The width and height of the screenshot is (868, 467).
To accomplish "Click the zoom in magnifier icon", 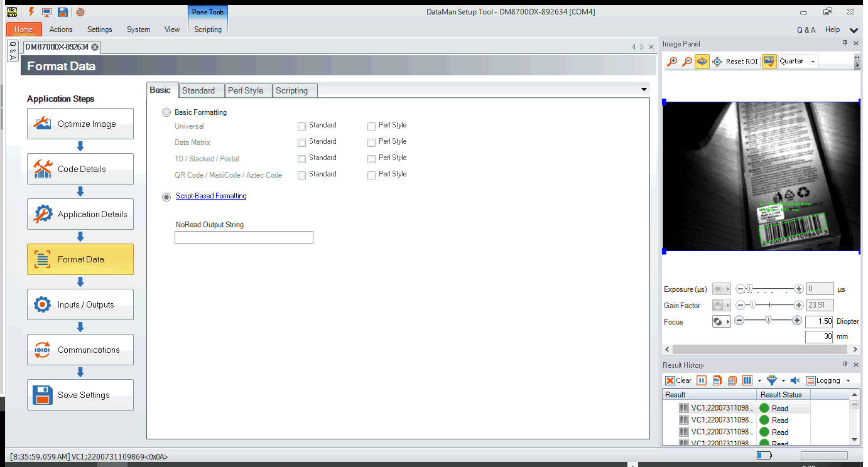I will (672, 62).
